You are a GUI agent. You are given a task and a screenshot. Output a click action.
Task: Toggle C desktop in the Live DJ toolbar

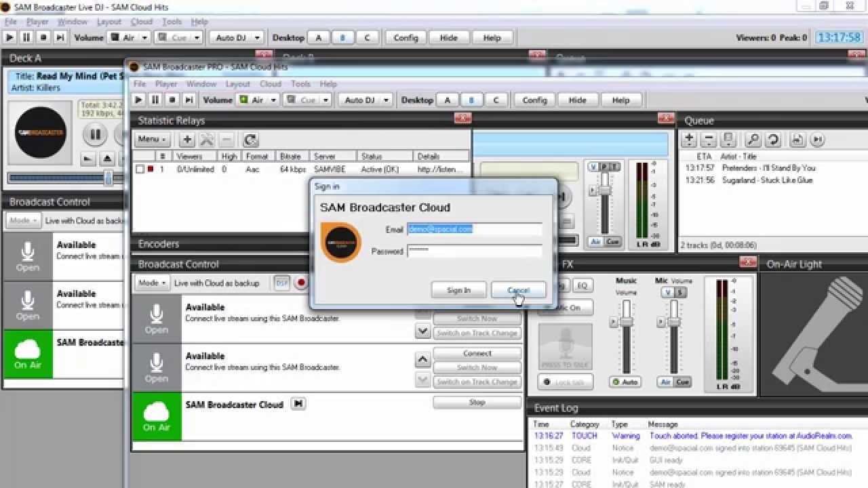point(367,37)
